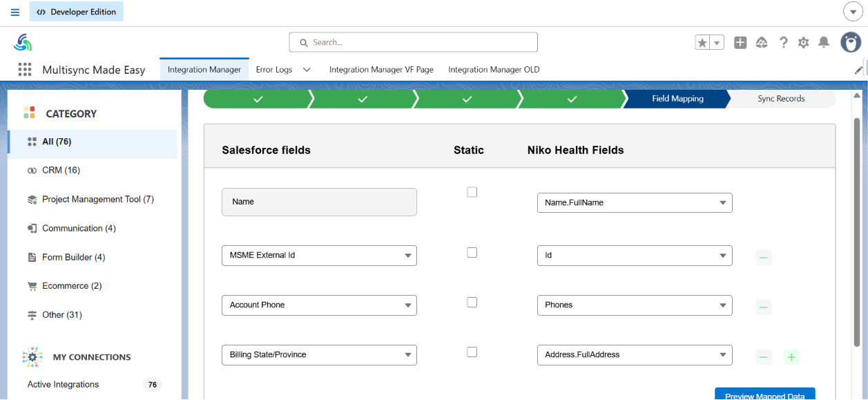Open Active Integrations in My Connections
Image resolution: width=868 pixels, height=400 pixels.
coord(63,384)
